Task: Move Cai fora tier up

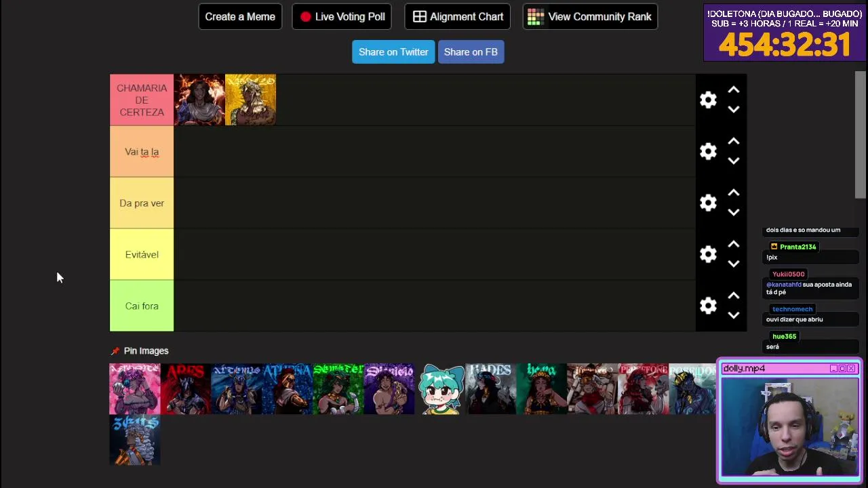Action: pyautogui.click(x=733, y=296)
